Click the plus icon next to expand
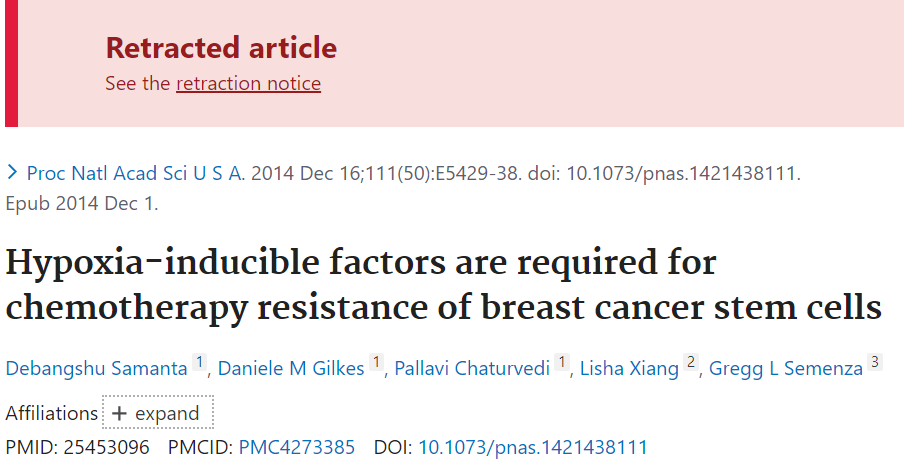 pyautogui.click(x=119, y=413)
